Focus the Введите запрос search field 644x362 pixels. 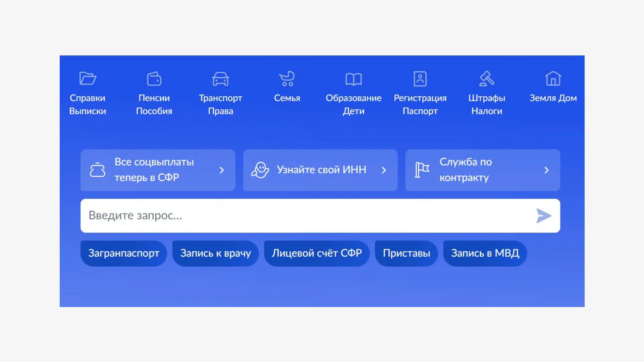(320, 216)
